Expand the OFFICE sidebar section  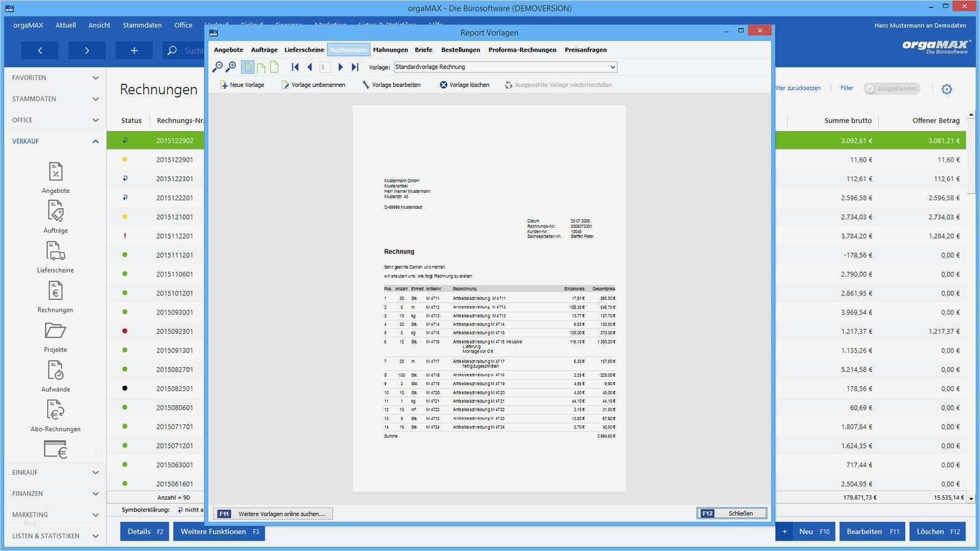[55, 120]
